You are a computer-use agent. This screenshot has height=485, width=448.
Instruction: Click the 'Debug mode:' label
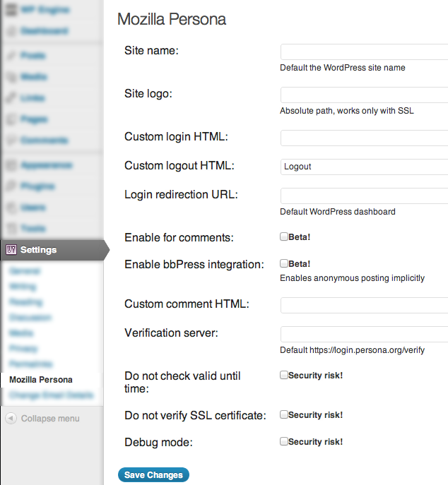pos(158,443)
